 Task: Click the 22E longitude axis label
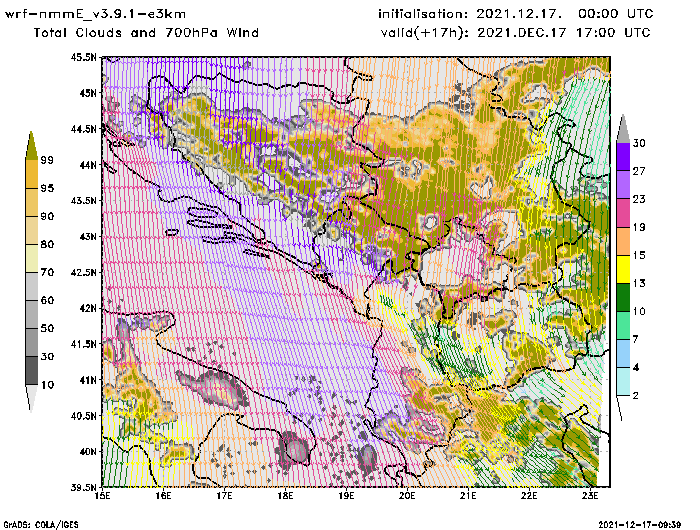[529, 496]
